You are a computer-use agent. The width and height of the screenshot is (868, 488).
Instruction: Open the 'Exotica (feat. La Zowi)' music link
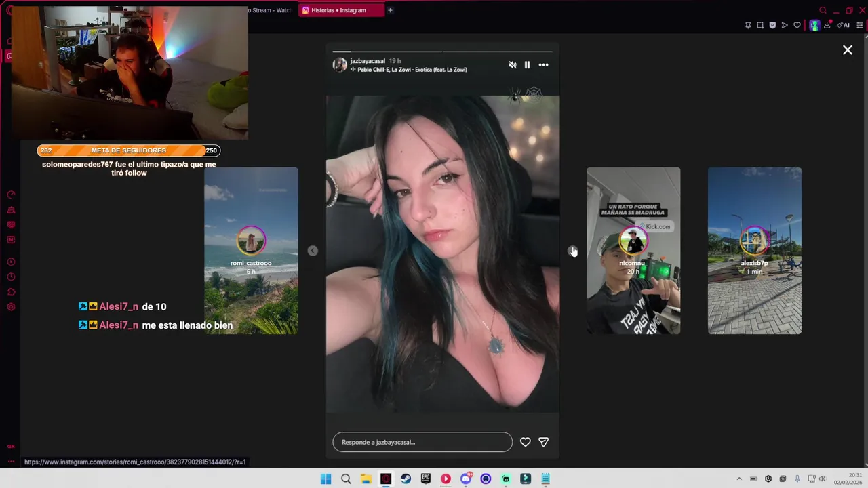441,70
